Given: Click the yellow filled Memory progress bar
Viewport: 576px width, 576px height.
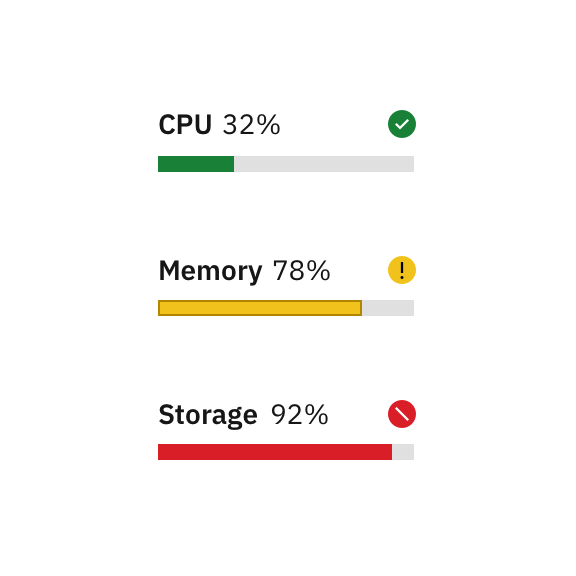Looking at the screenshot, I should (260, 308).
